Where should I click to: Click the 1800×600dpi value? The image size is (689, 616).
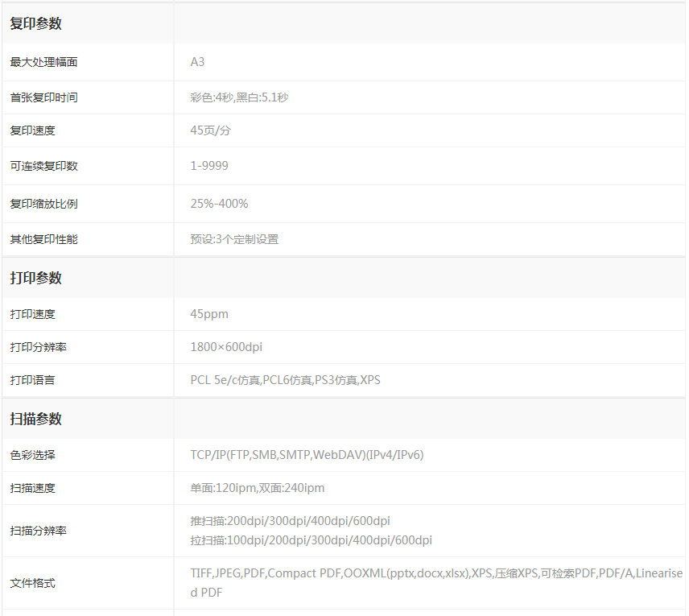[x=226, y=347]
